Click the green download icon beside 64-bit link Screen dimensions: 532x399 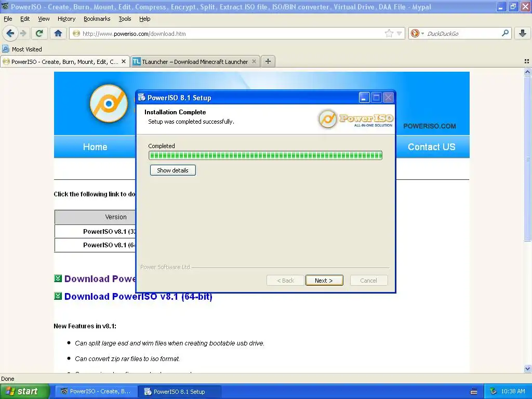pos(58,296)
